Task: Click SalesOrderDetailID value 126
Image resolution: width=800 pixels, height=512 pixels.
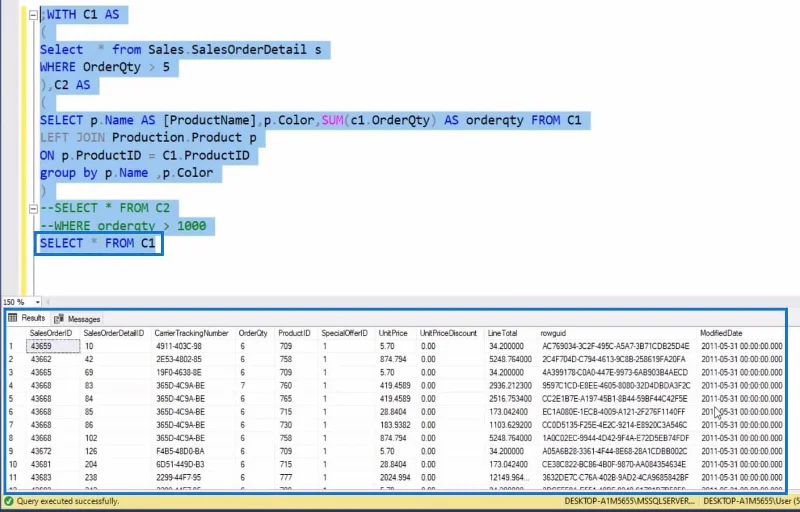Action: [90, 452]
